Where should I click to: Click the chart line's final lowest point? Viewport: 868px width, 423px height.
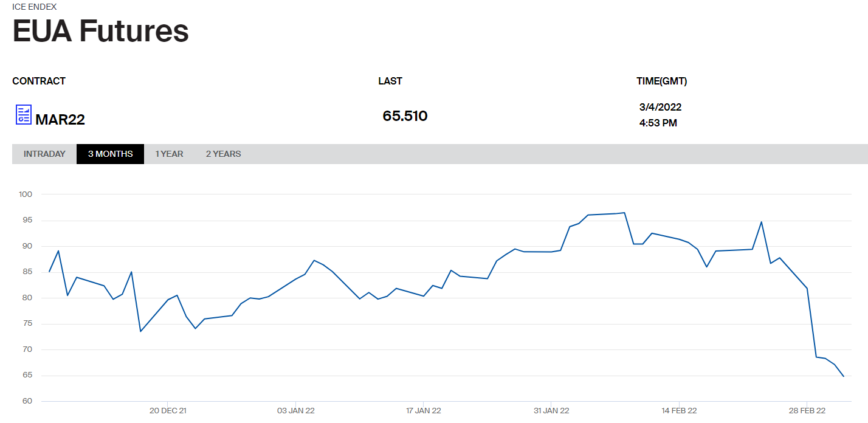click(844, 376)
